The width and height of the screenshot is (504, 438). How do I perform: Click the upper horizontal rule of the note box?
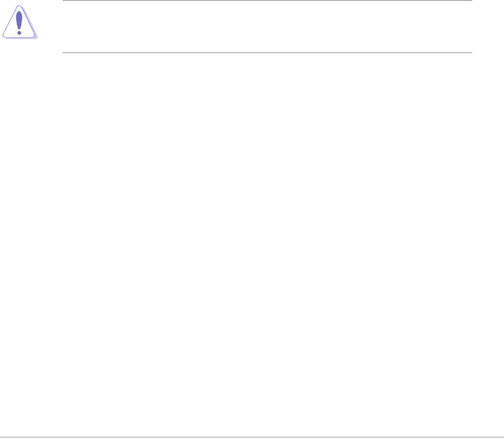267,0
